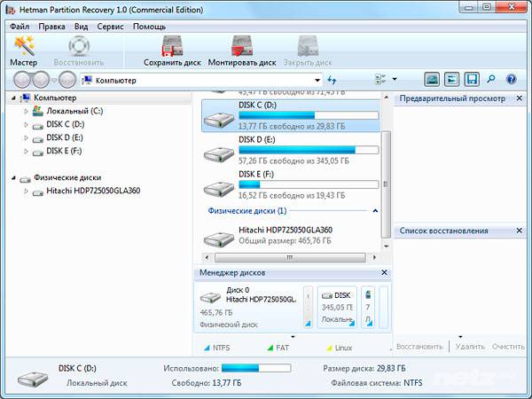Click the refresh arrows icon

tap(332, 80)
